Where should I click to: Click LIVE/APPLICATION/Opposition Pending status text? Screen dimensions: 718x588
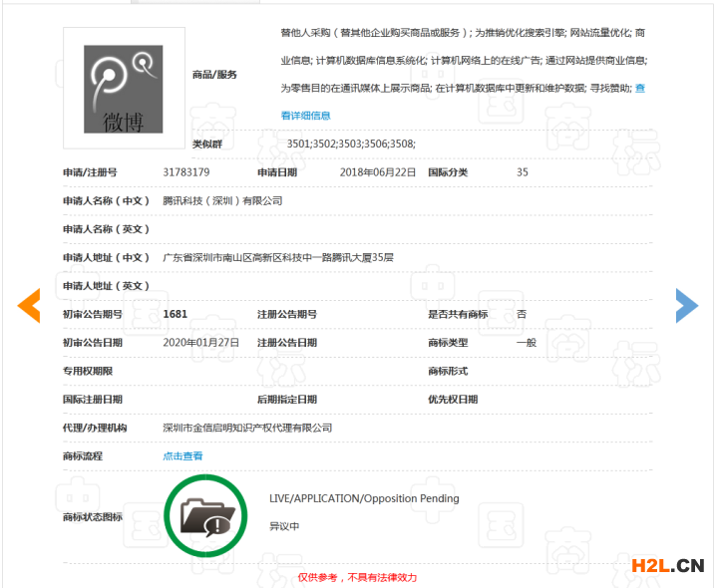tap(364, 498)
